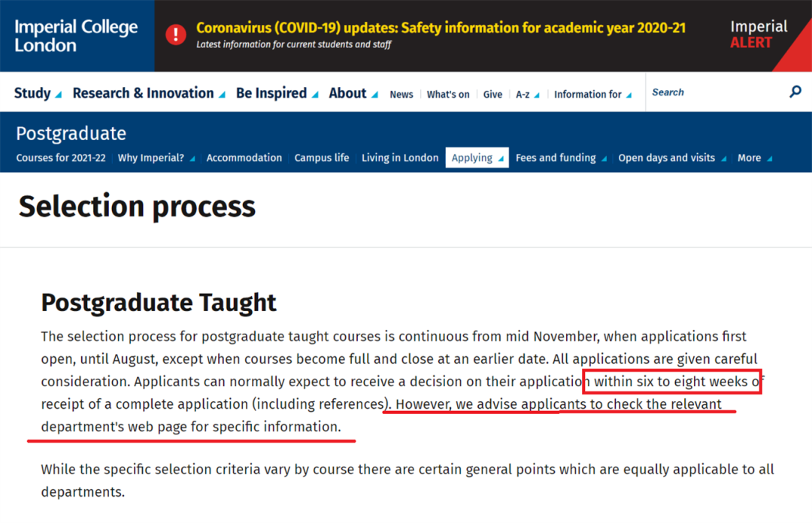Expand the Study menu
The width and height of the screenshot is (812, 523).
(x=37, y=93)
